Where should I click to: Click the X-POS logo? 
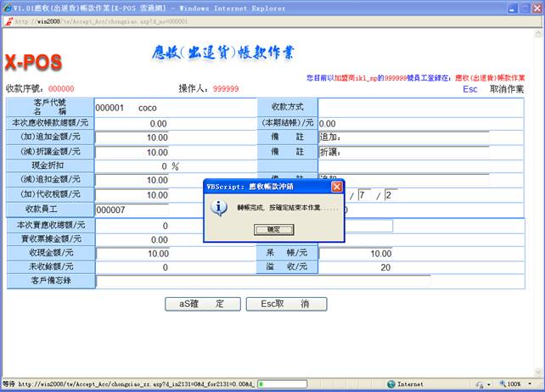click(32, 63)
